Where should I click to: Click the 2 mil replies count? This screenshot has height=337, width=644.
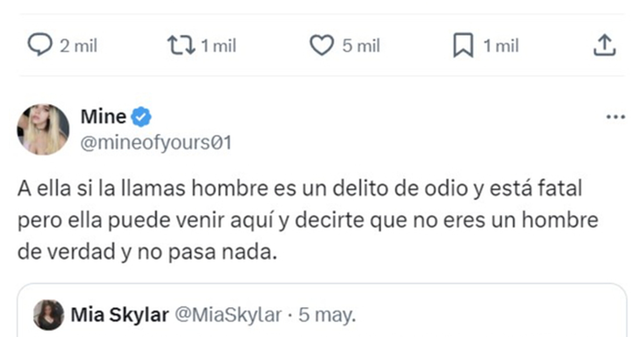[79, 45]
